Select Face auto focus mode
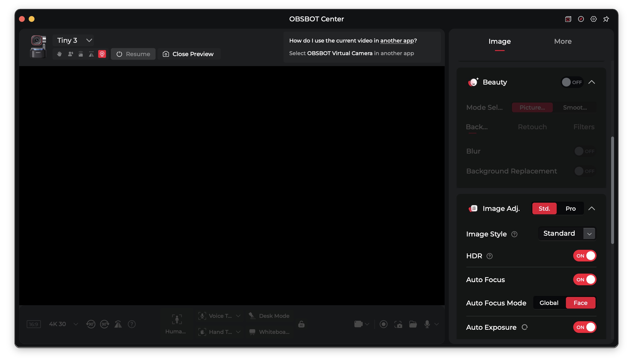633x364 pixels. 580,303
